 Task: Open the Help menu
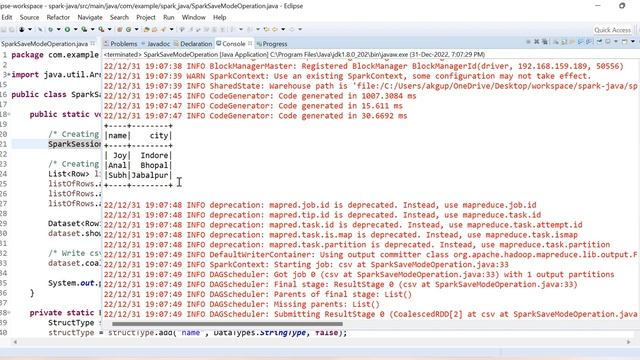tap(220, 17)
